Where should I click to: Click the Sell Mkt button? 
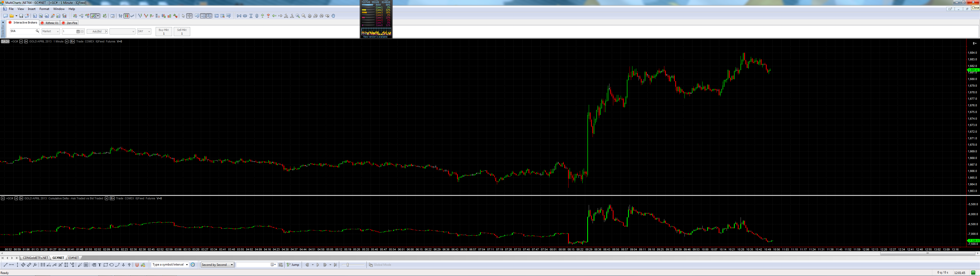[182, 32]
